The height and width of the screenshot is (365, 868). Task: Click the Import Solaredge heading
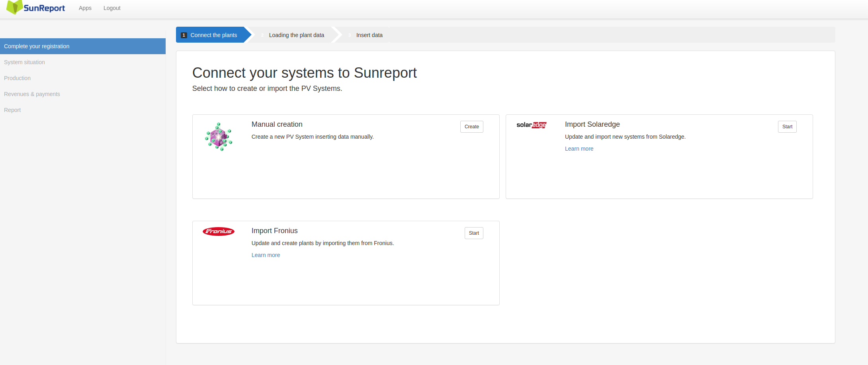click(x=592, y=124)
